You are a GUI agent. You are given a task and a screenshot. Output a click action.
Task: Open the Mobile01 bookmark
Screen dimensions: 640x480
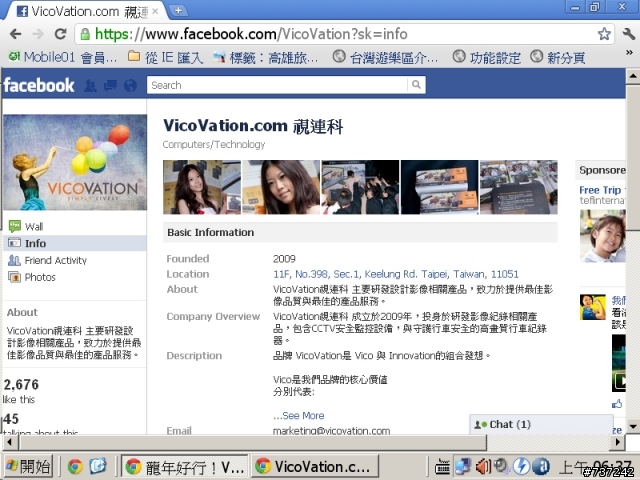point(62,58)
